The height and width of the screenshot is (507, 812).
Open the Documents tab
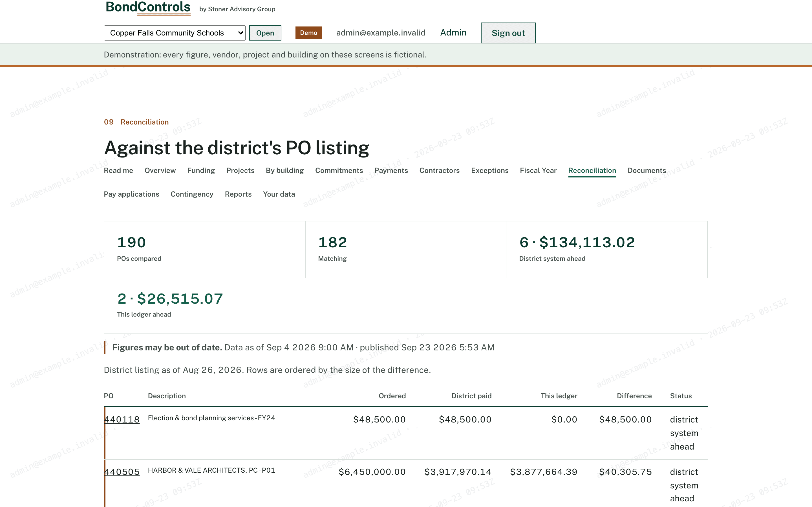[x=646, y=170]
